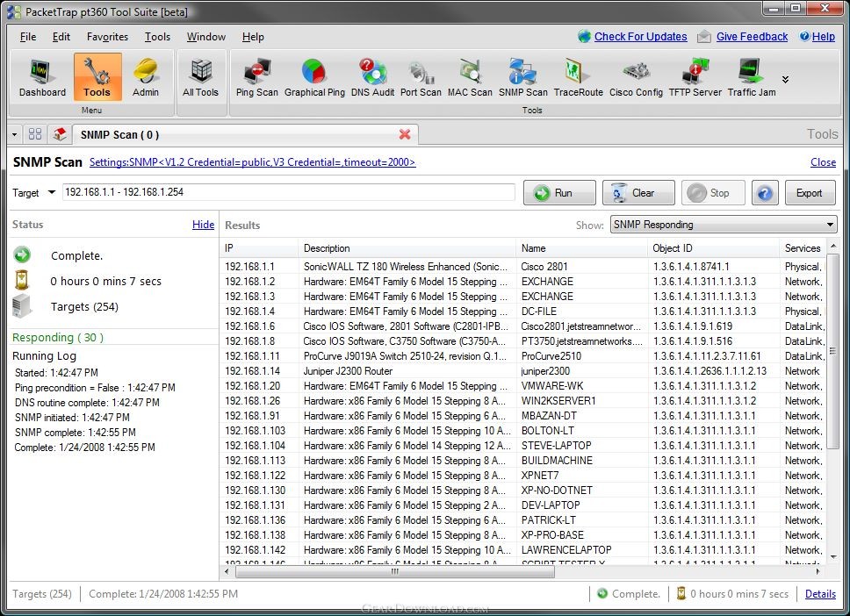
Task: Open the MAC Scan tool
Action: 470,77
